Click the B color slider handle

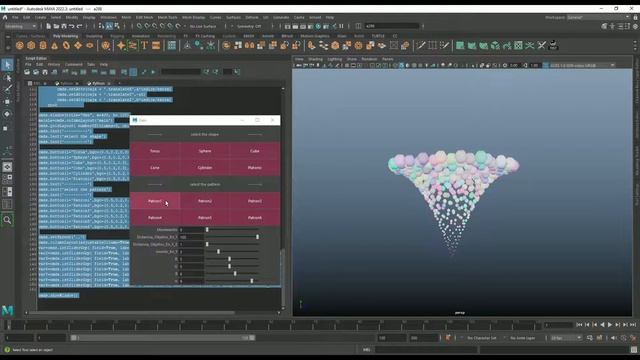click(x=235, y=273)
